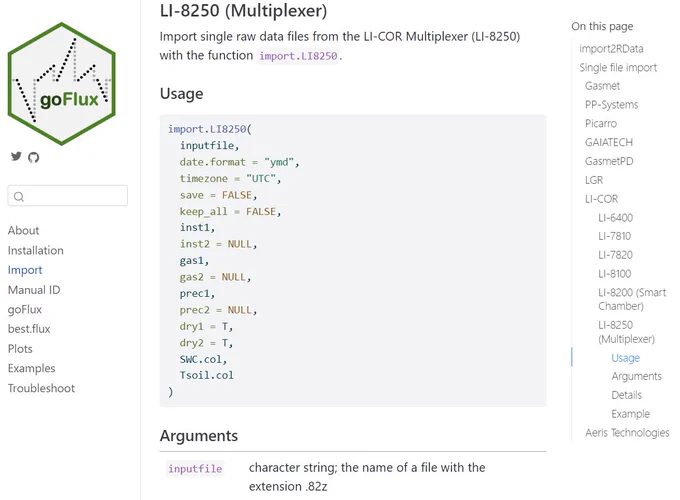
Task: Jump to LI-7820 section
Action: (615, 255)
